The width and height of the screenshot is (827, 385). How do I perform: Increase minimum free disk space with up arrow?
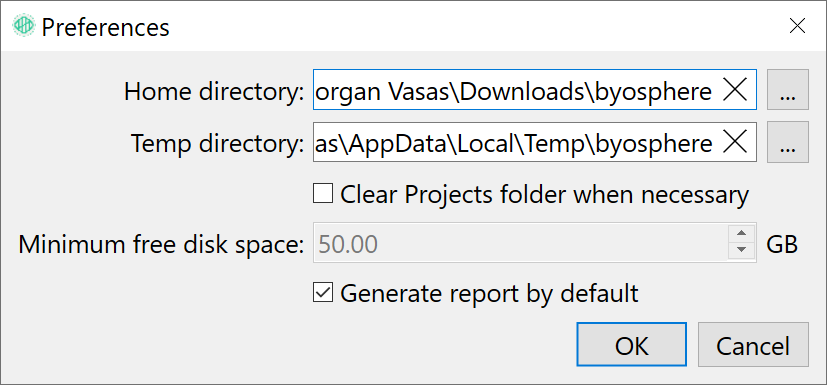742,233
